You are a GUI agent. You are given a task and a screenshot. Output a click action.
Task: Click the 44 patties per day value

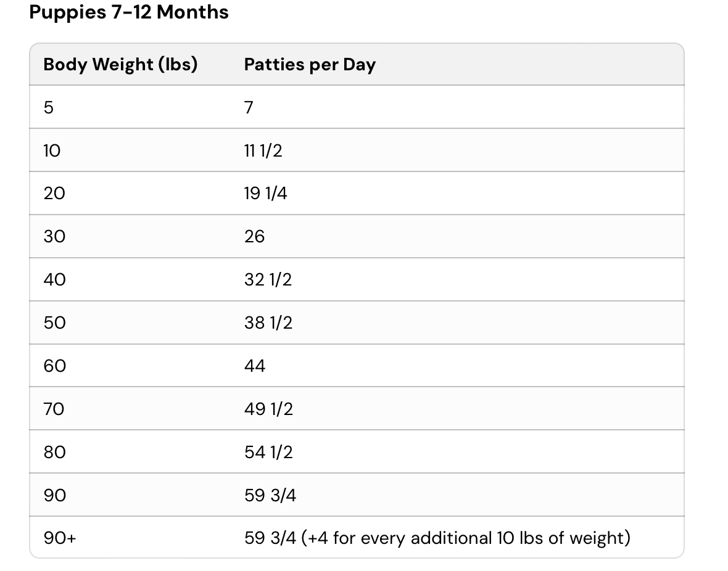(x=255, y=366)
